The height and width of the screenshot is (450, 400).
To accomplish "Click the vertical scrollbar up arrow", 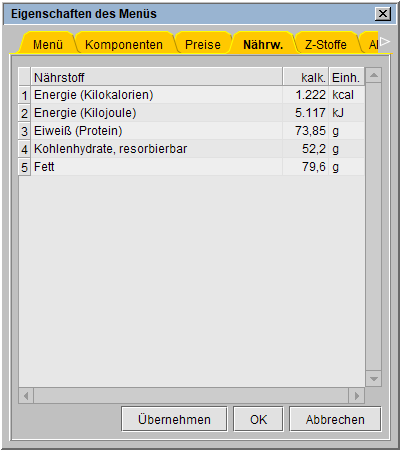I will (x=373, y=75).
